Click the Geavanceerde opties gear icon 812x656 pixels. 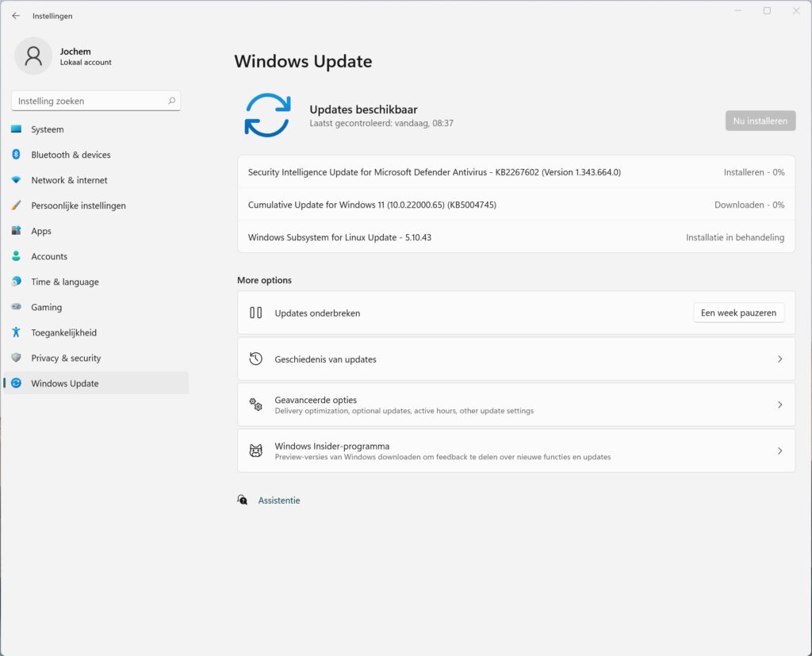(255, 405)
